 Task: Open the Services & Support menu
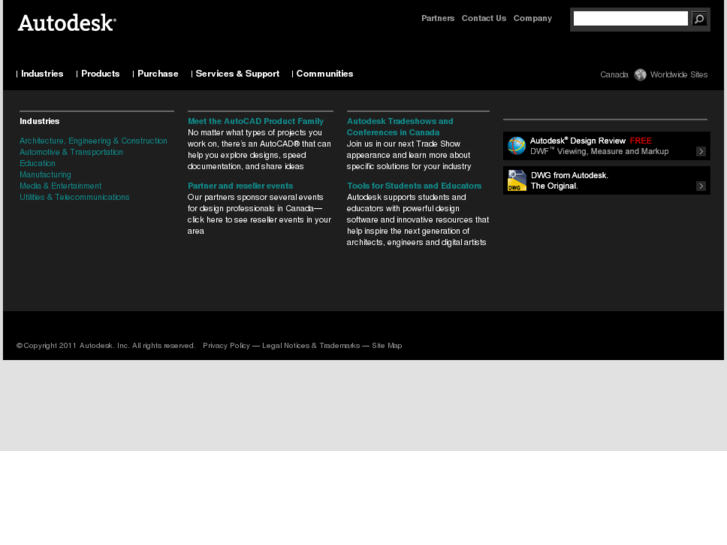(x=237, y=74)
